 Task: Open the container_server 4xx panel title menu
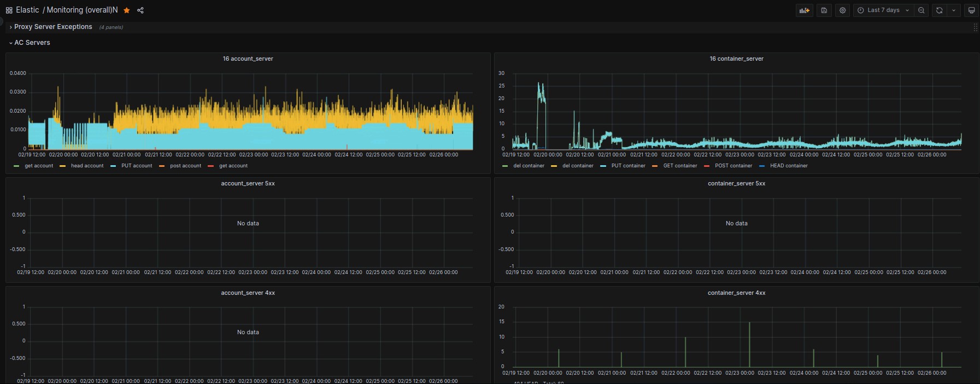pos(736,293)
